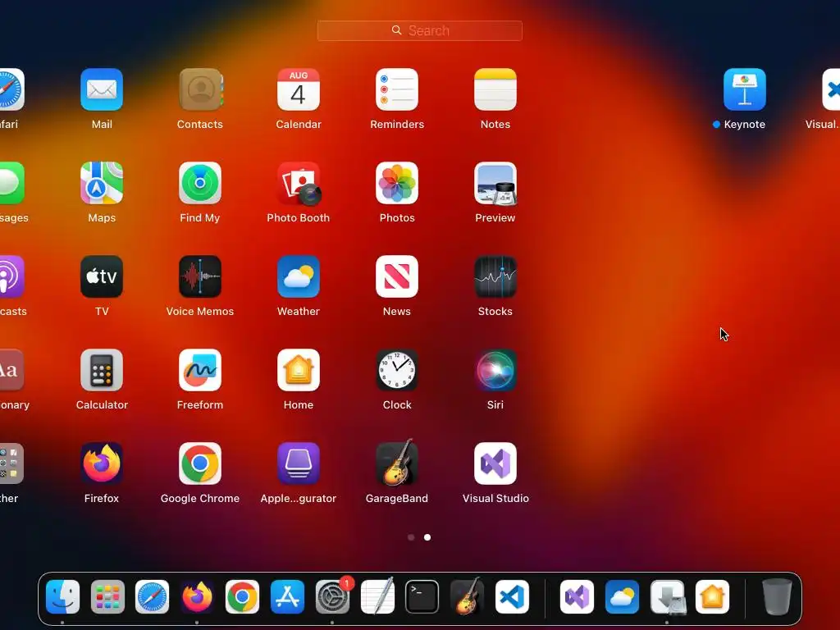Open Google Chrome in Launchpad grid
Image resolution: width=840 pixels, height=630 pixels.
click(200, 463)
